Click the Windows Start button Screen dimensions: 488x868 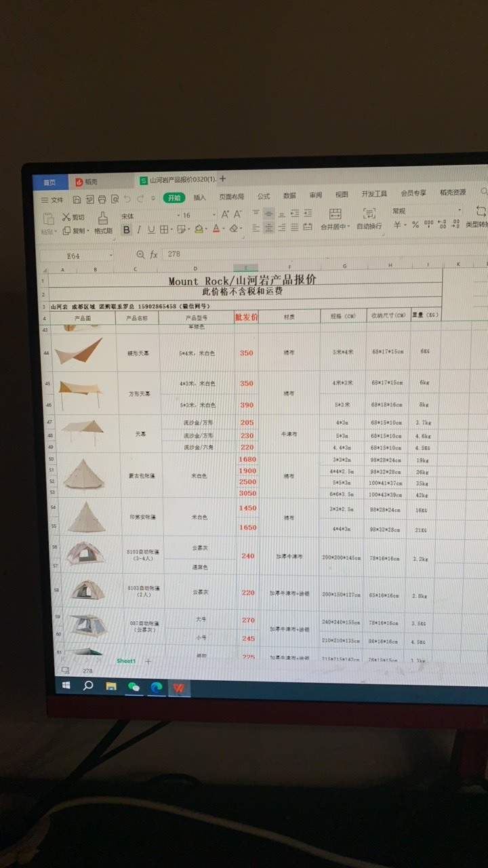[x=66, y=686]
